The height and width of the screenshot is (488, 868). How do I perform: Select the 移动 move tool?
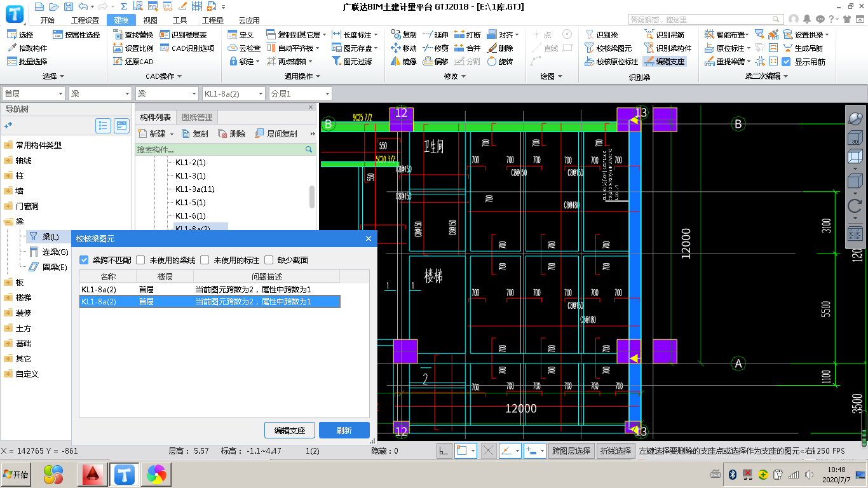point(403,48)
